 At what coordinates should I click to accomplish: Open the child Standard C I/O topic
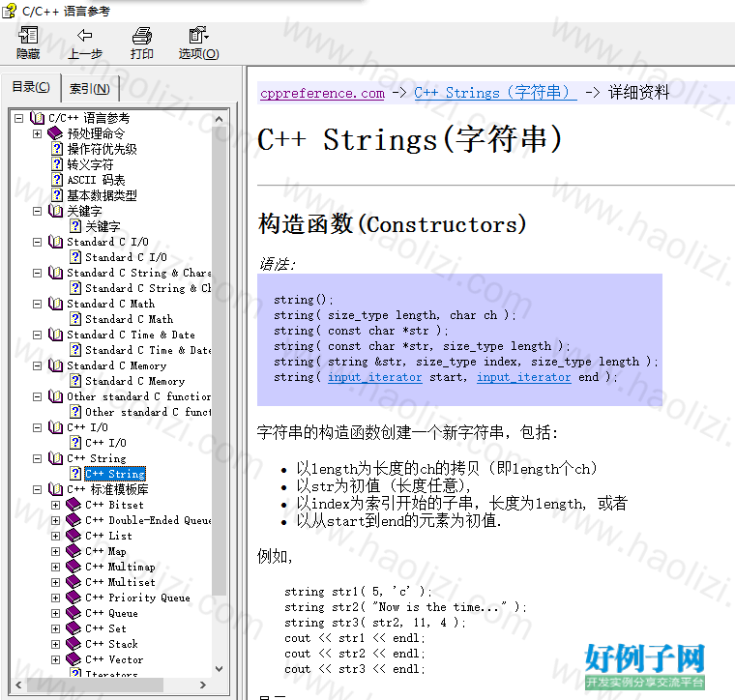click(x=126, y=257)
